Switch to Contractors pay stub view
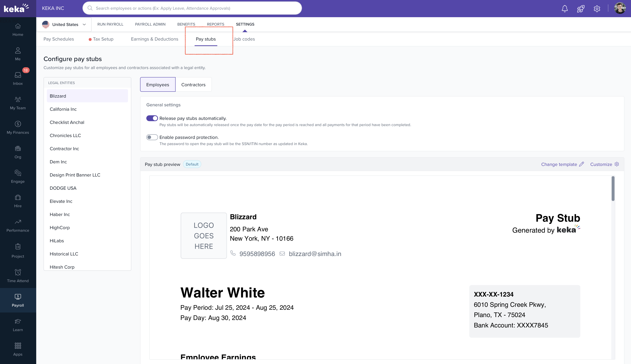The image size is (631, 364). pyautogui.click(x=193, y=84)
